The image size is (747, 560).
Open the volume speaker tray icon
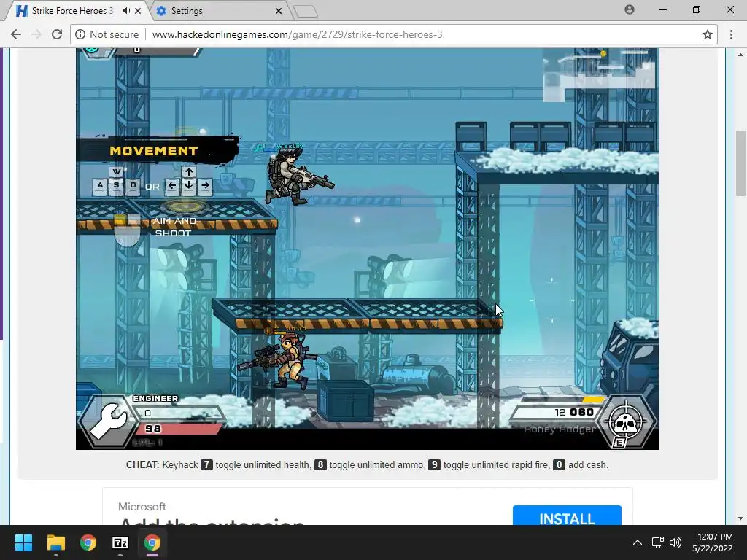coord(675,542)
